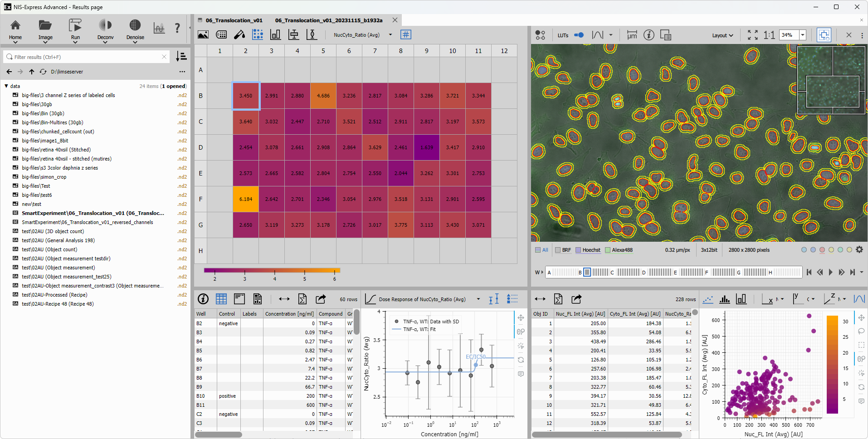868x439 pixels.
Task: Expand the Layout dropdown
Action: coord(722,35)
